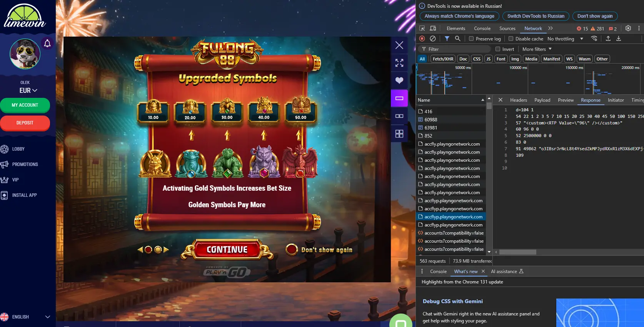Screen dimensions: 644x327
Task: Click DevTools inspect element selector icon
Action: (422, 29)
